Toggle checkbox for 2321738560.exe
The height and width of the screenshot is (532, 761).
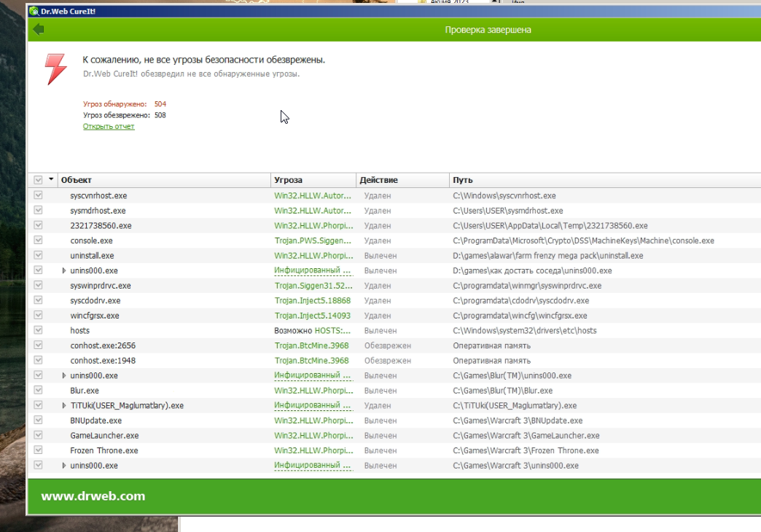[x=38, y=225]
